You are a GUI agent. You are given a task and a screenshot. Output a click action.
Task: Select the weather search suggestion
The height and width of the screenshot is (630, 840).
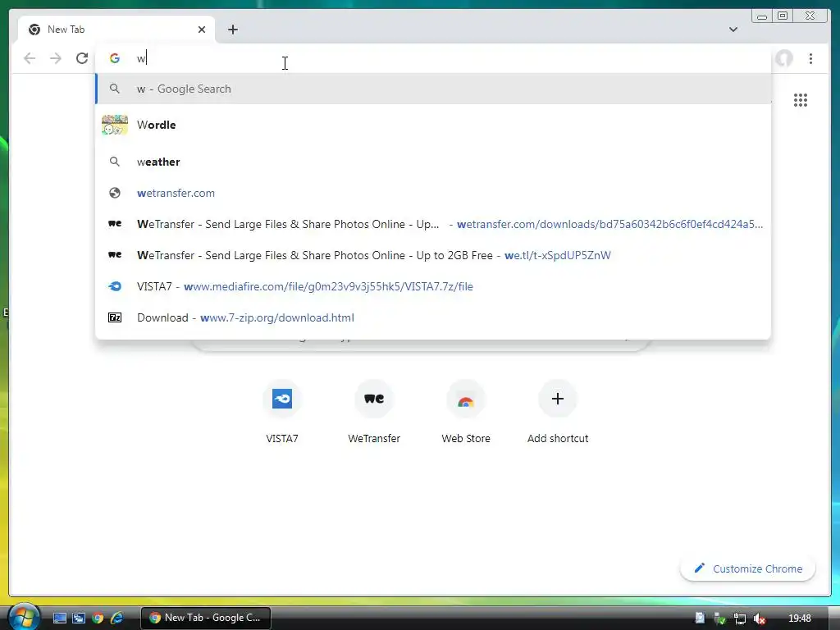433,162
